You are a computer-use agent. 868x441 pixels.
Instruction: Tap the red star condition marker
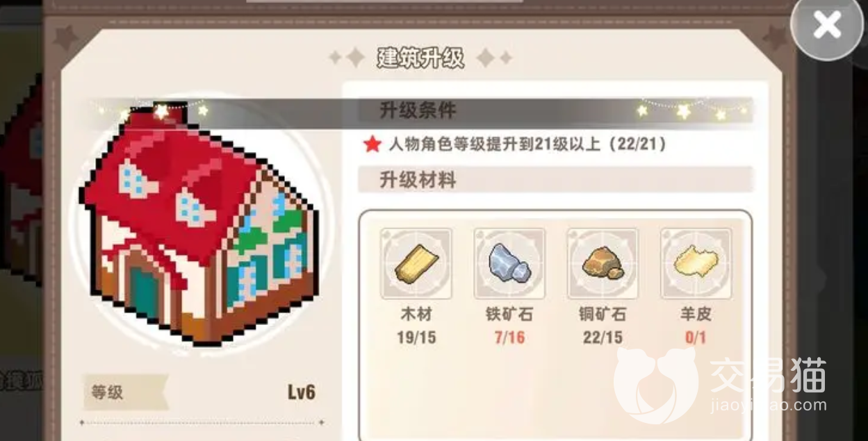click(x=372, y=144)
